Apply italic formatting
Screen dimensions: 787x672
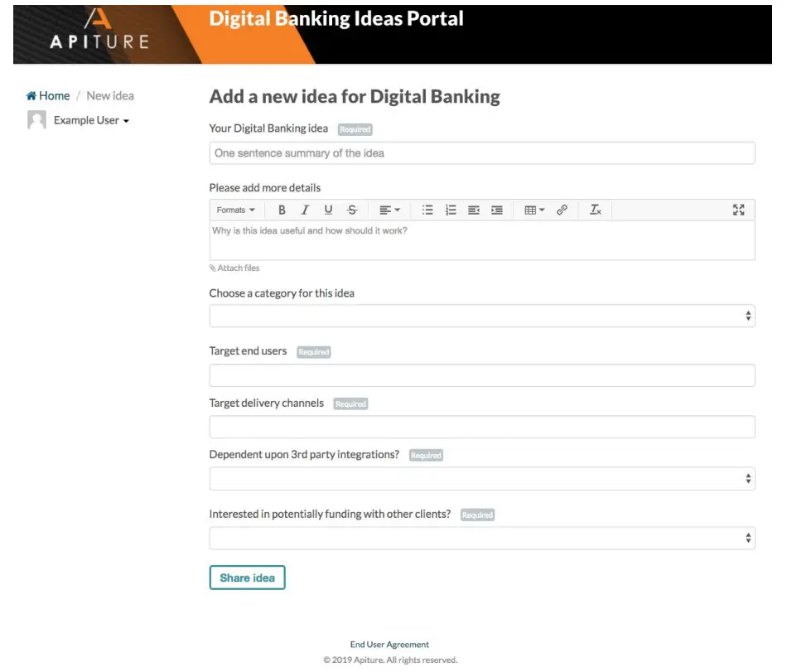tap(305, 210)
